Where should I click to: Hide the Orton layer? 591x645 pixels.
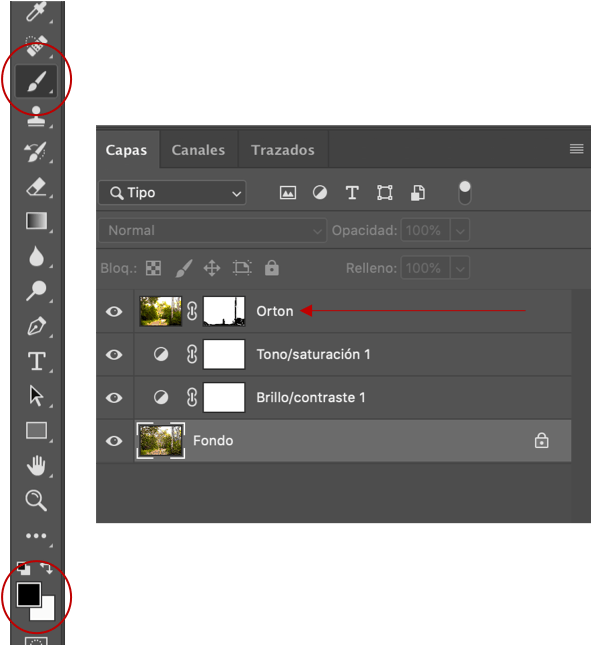(x=114, y=311)
